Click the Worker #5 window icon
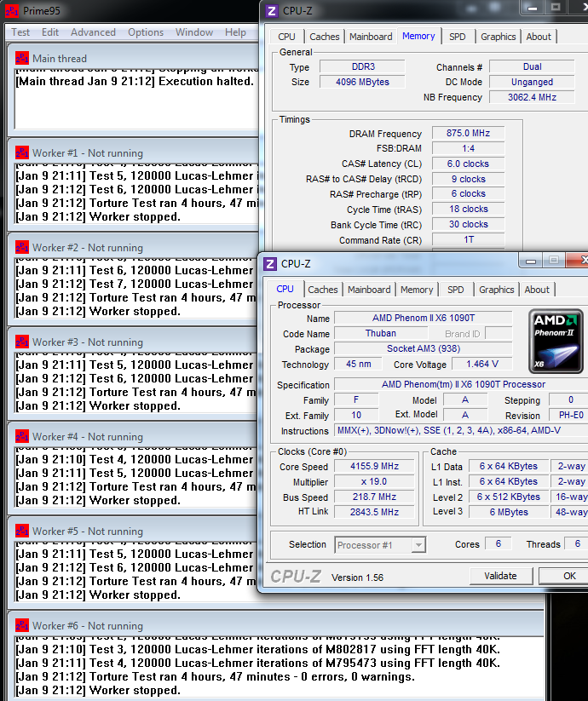Viewport: 588px width, 701px height. point(22,531)
